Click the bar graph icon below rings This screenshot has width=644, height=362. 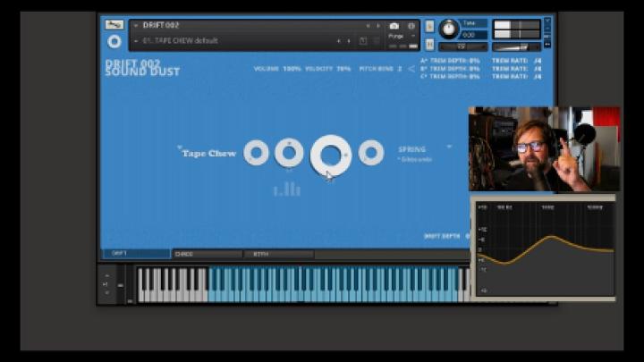[287, 189]
